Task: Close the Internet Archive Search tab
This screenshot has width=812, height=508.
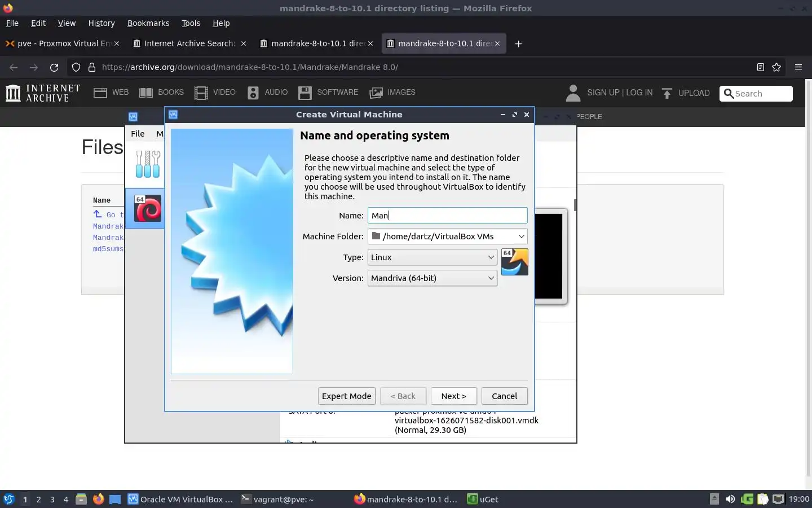Action: [x=244, y=43]
